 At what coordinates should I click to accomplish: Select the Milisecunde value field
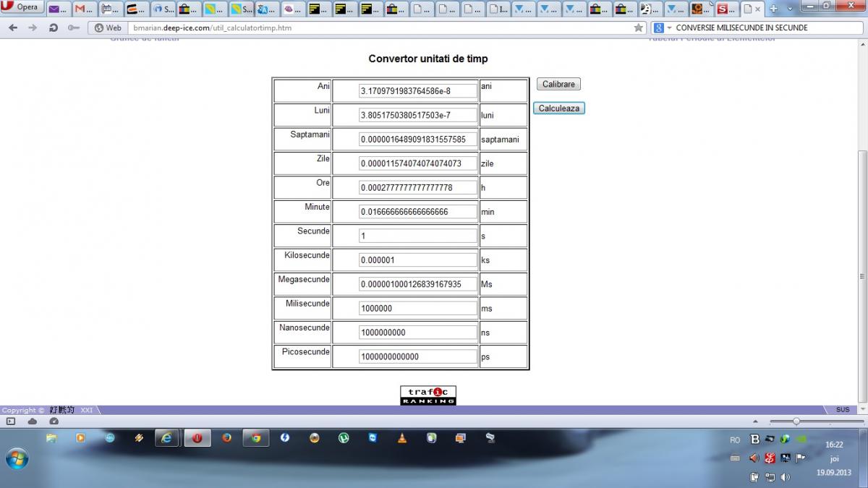(417, 308)
